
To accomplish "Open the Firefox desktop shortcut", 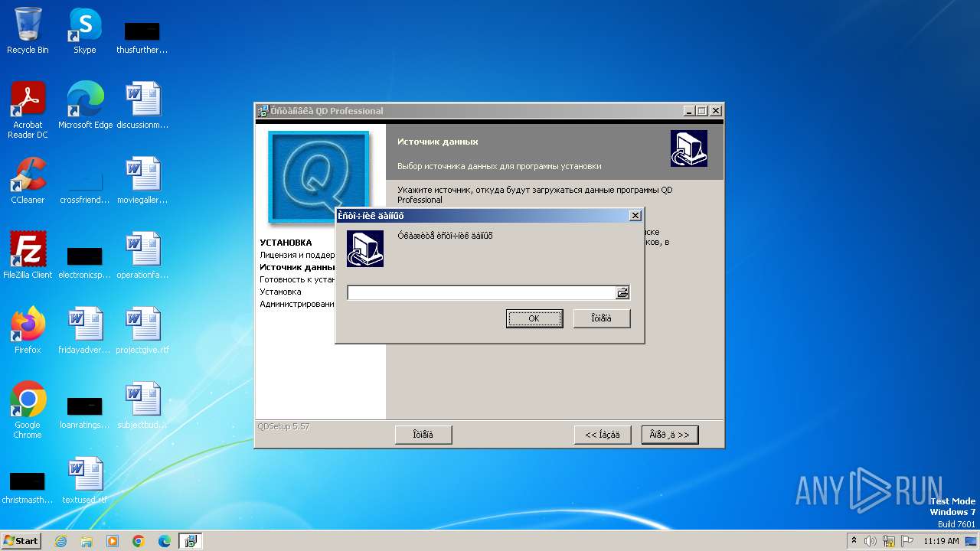I will pyautogui.click(x=28, y=331).
